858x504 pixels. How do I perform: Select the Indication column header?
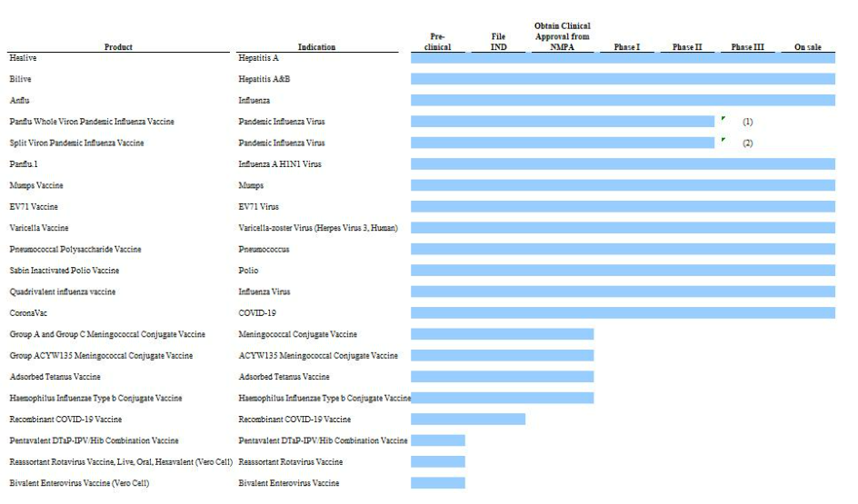pyautogui.click(x=316, y=47)
